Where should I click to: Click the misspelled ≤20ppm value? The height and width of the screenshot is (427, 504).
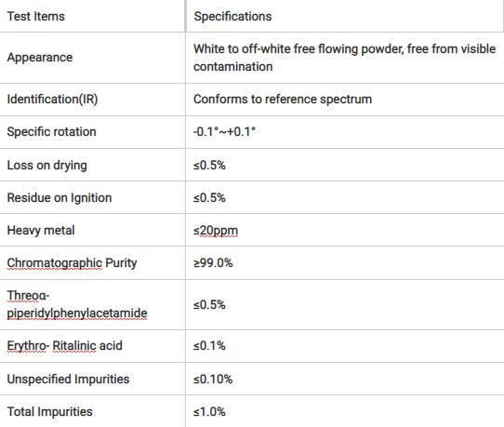click(x=216, y=231)
